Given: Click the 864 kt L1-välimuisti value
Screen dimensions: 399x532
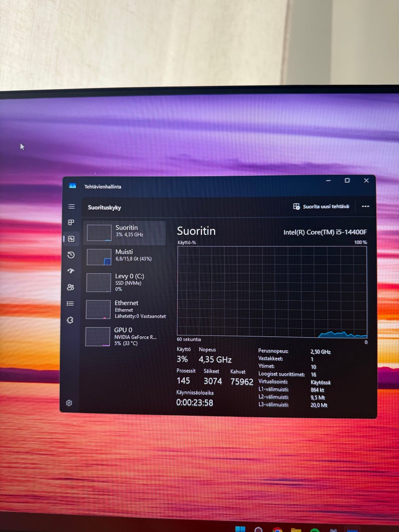Looking at the screenshot, I should coord(317,390).
